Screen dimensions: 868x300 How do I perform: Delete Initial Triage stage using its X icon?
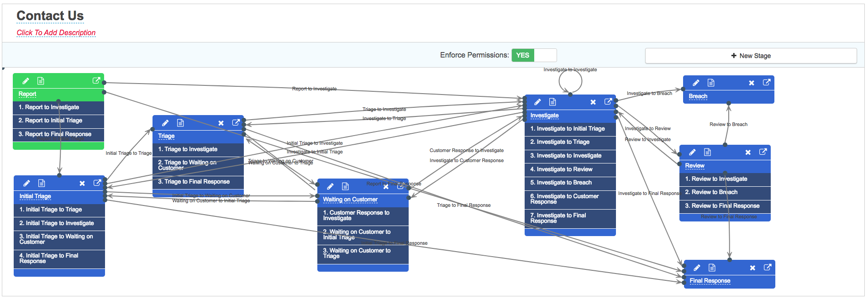point(82,183)
